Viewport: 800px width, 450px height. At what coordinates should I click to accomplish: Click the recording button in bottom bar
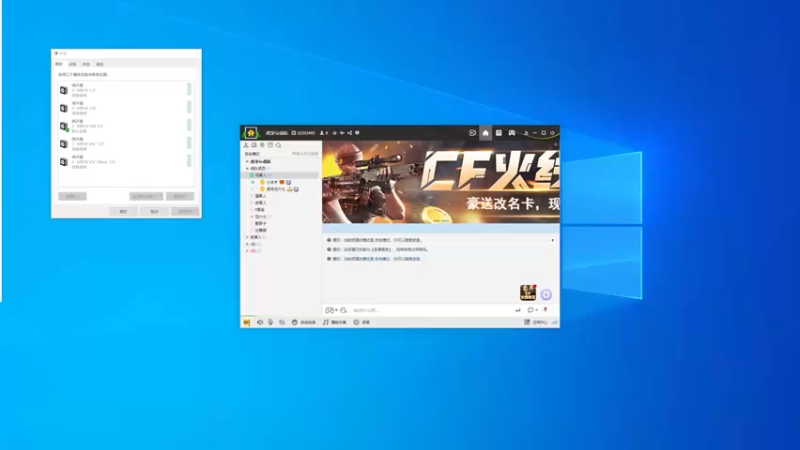click(361, 322)
